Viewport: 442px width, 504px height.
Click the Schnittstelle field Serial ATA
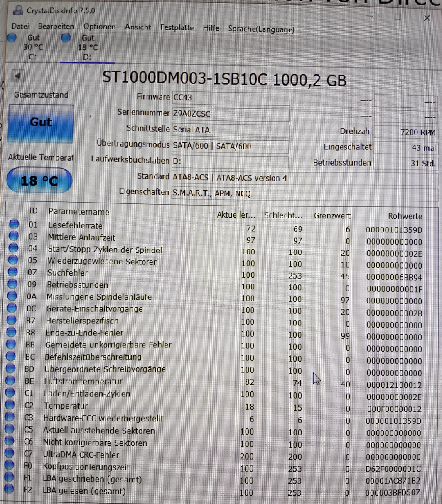(x=231, y=130)
